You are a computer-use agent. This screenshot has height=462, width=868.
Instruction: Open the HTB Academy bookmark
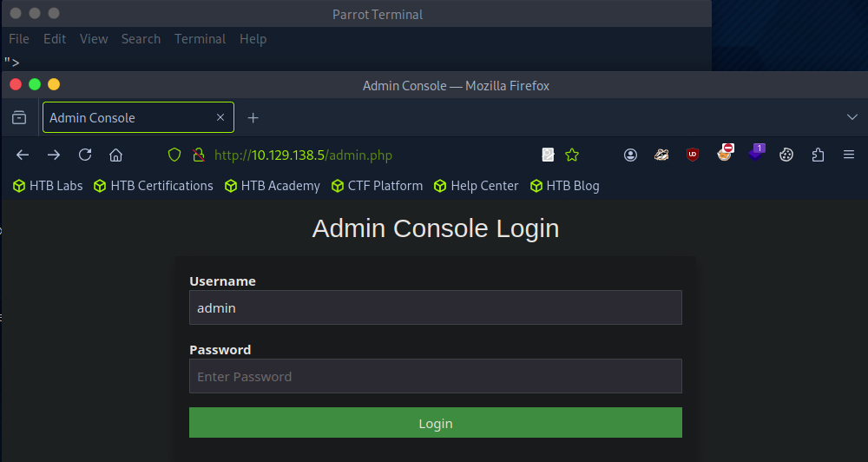click(273, 186)
